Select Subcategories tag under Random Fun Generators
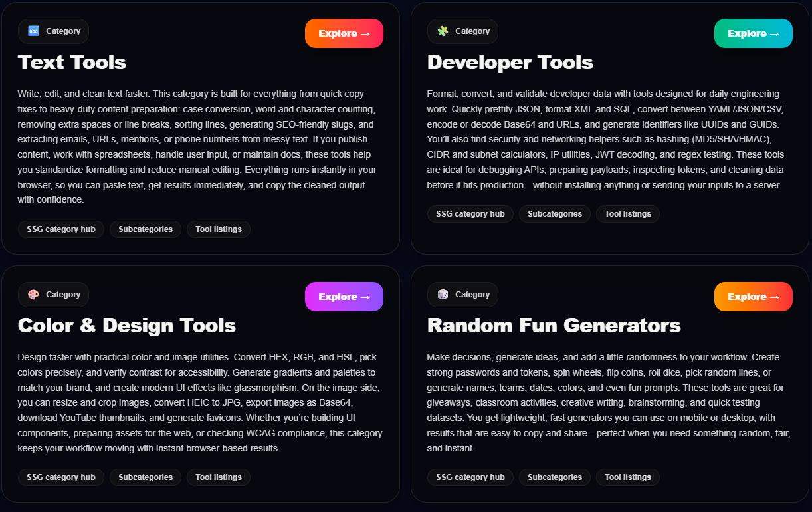Screen dimensions: 812x512 [x=555, y=477]
